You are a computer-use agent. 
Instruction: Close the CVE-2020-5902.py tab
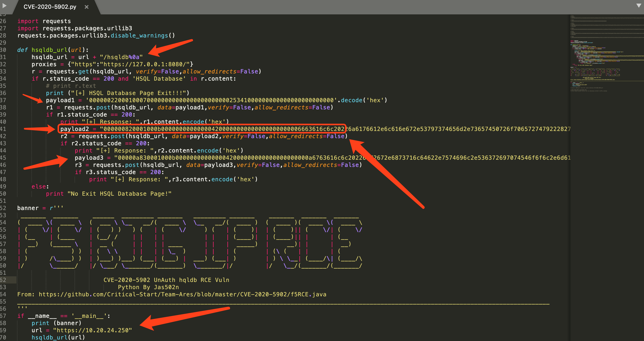coord(87,7)
